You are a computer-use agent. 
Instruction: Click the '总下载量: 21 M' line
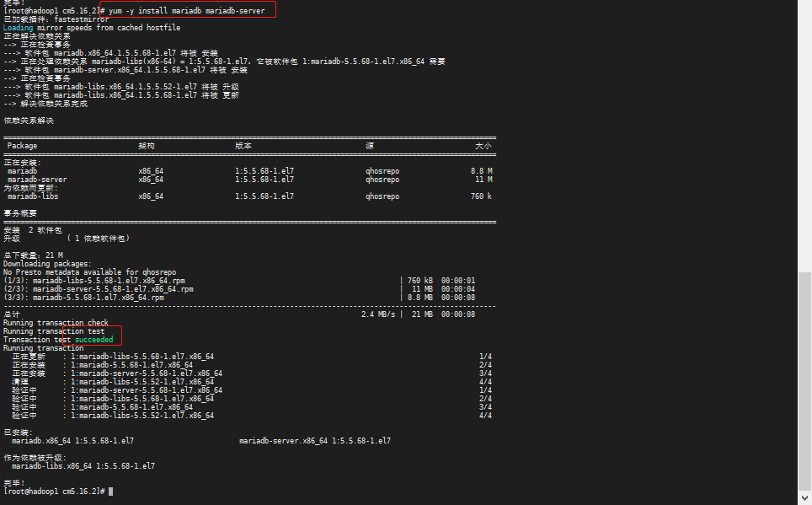click(33, 255)
